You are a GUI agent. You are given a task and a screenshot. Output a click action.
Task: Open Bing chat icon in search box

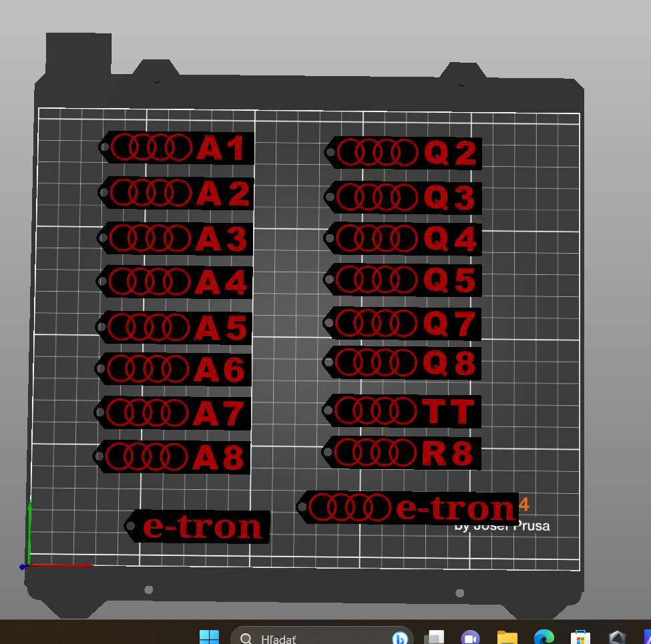400,638
